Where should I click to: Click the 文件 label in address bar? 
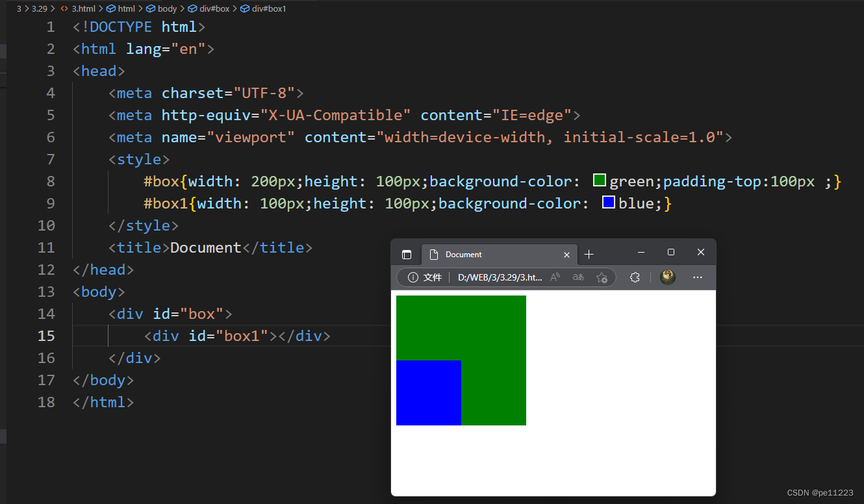tap(433, 277)
